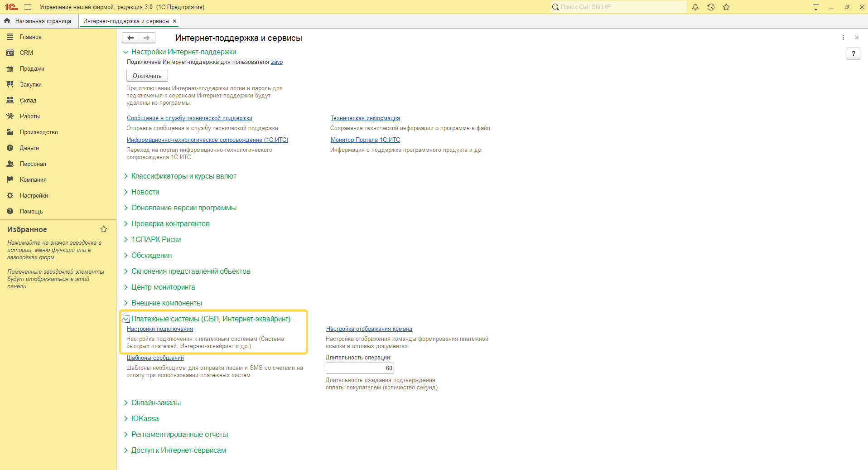Expand the Новости section
868x470 pixels.
point(145,192)
